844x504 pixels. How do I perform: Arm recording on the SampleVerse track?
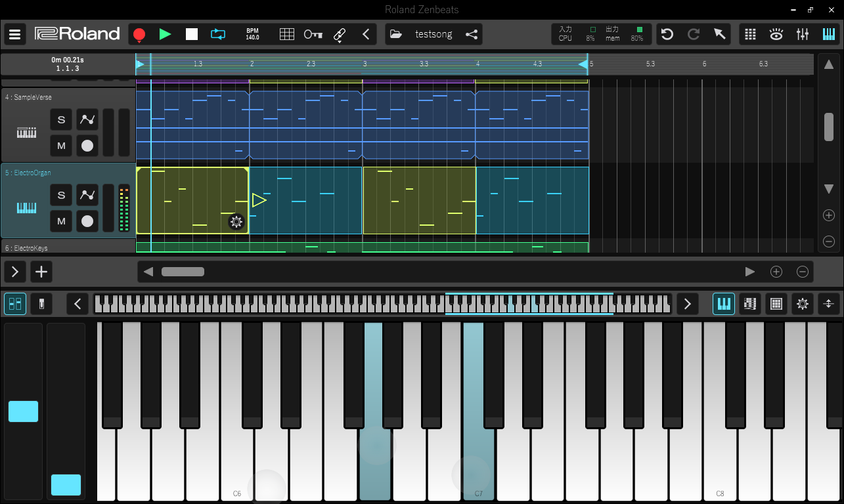87,146
